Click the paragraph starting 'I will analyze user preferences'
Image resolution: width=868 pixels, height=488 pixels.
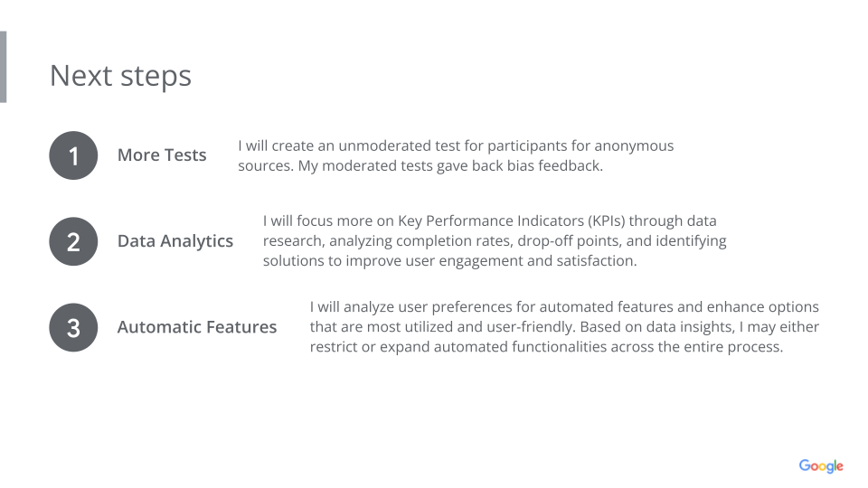coord(564,326)
